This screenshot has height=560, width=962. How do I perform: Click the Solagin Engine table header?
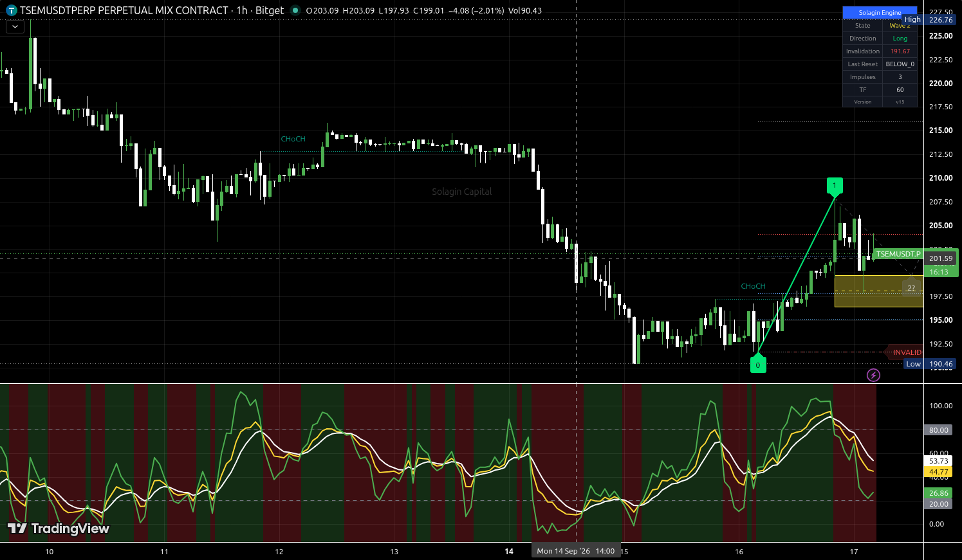tap(880, 13)
